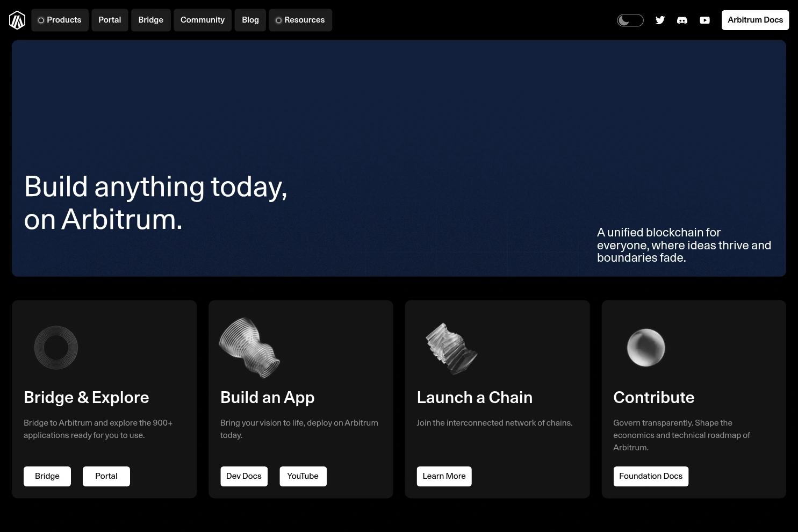Toggle the dark mode switch
This screenshot has height=532, width=798.
coord(630,20)
